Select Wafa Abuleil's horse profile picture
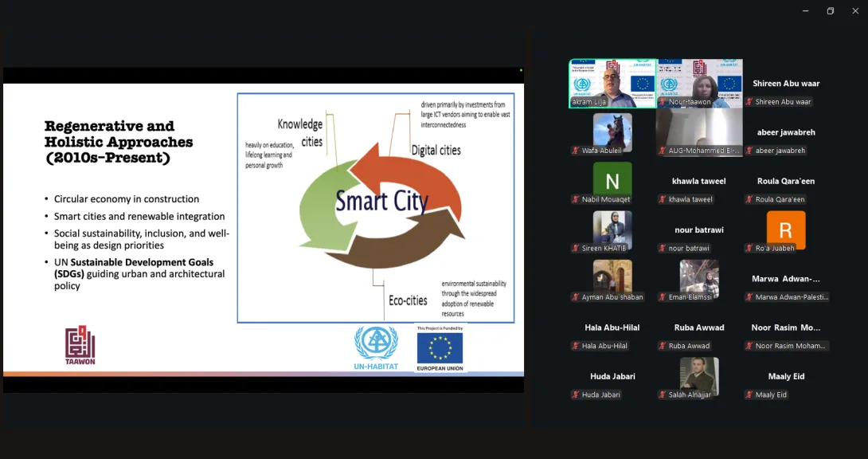The width and height of the screenshot is (868, 459). pos(612,133)
